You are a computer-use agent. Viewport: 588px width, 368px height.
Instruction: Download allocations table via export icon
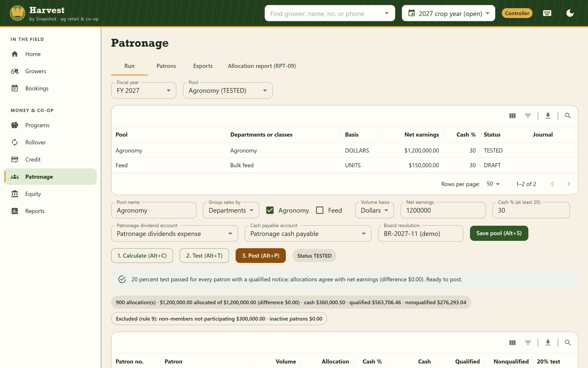point(548,343)
